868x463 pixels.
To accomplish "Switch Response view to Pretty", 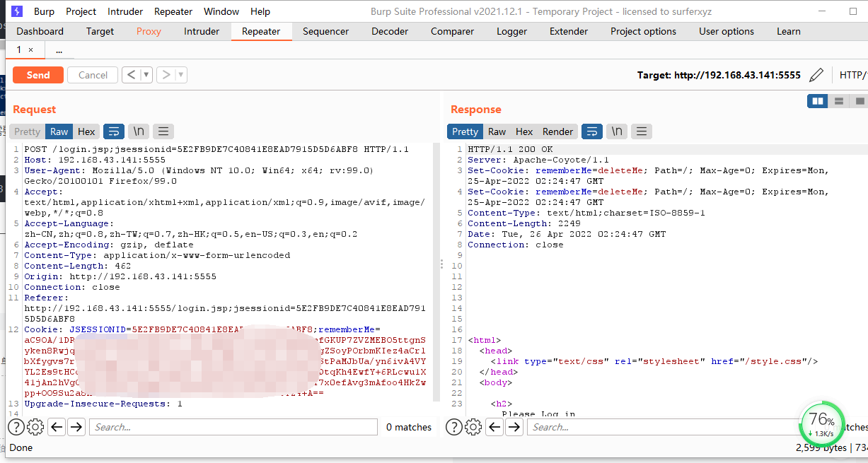I will [465, 131].
